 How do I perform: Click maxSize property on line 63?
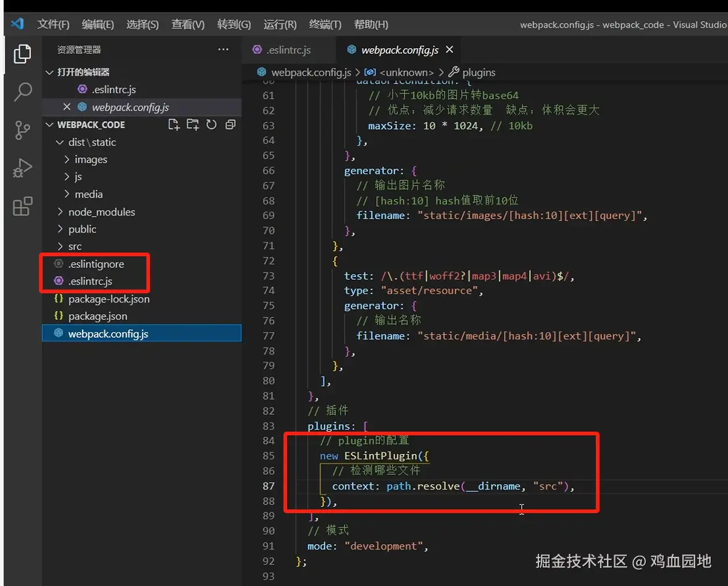(389, 125)
